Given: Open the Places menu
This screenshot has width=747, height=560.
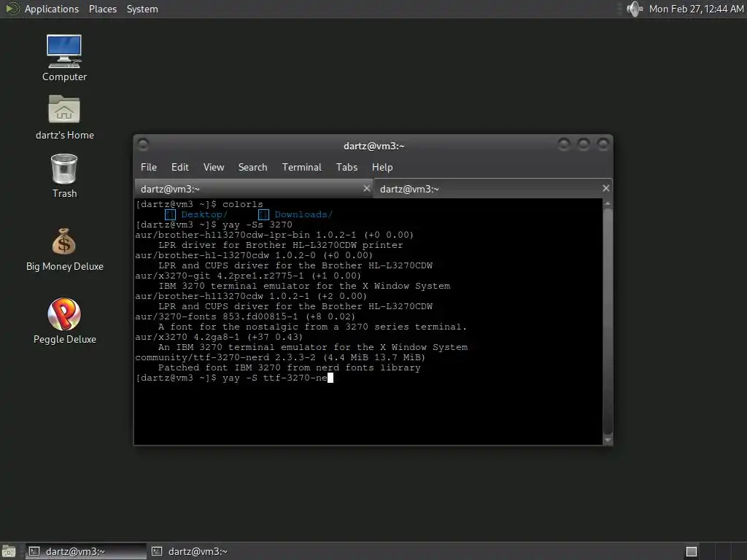Looking at the screenshot, I should point(102,9).
